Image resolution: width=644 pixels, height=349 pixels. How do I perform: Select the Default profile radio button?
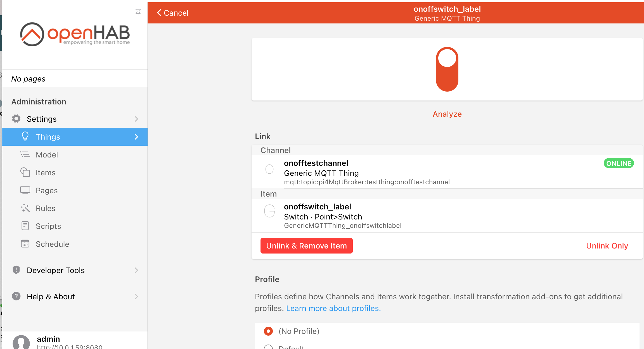[268, 347]
